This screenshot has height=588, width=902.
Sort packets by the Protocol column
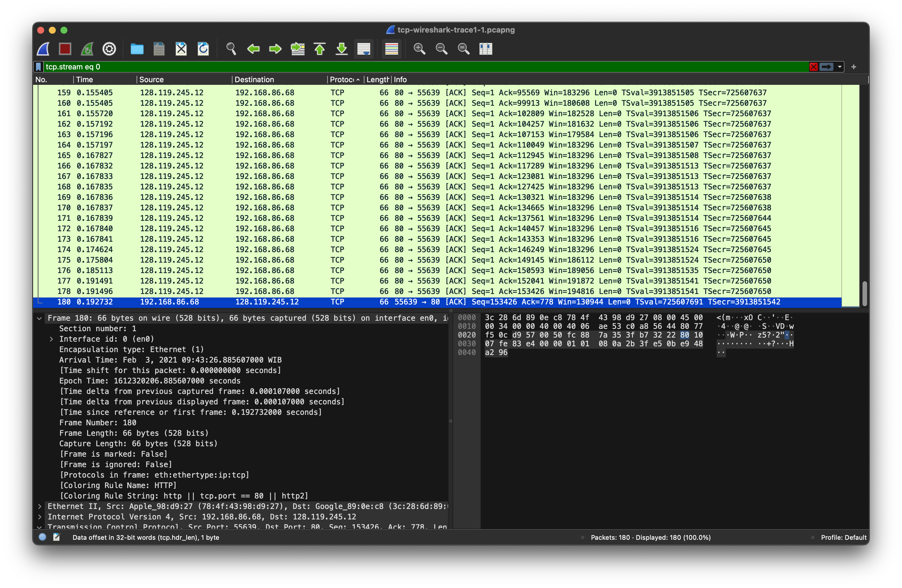point(345,80)
